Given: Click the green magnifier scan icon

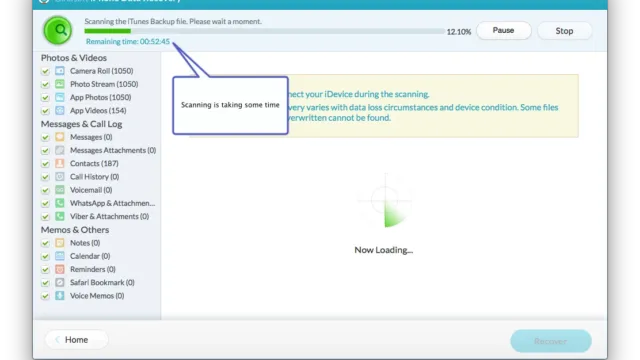Looking at the screenshot, I should point(58,30).
